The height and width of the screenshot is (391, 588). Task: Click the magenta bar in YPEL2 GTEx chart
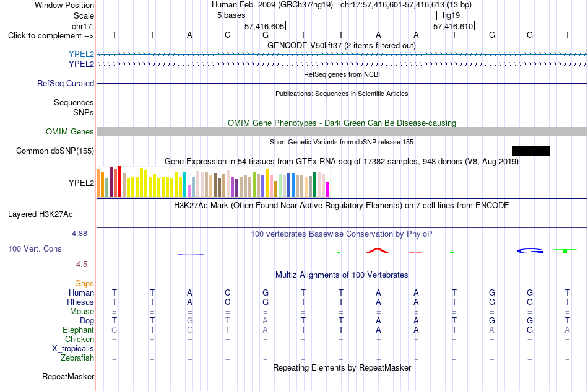[x=328, y=190]
